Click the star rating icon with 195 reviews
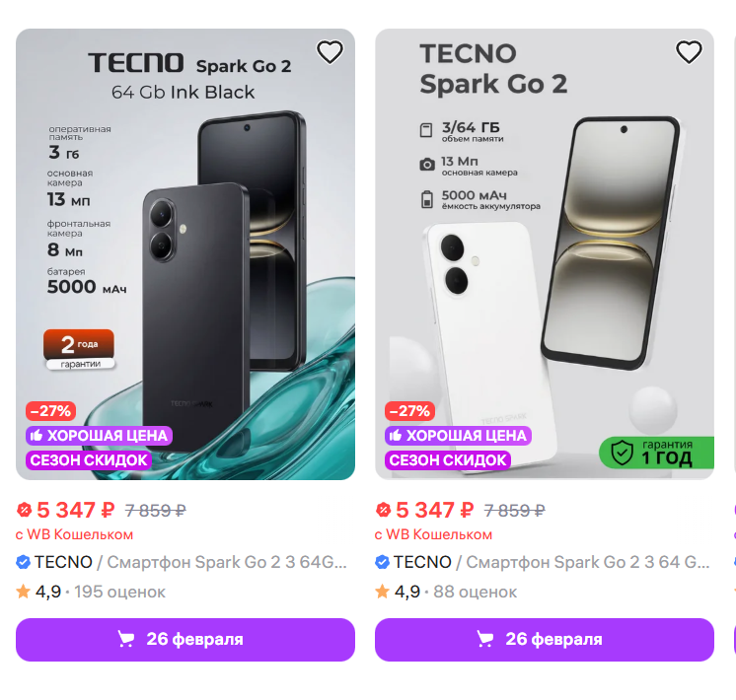 point(23,592)
